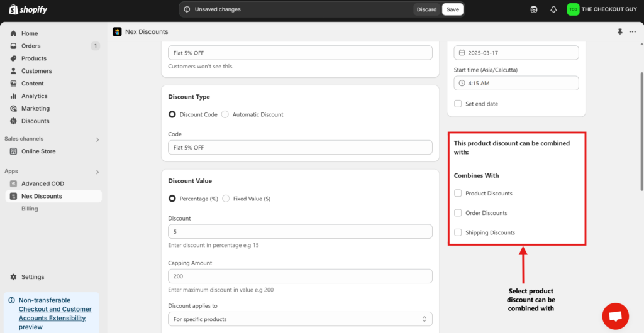The width and height of the screenshot is (644, 333).
Task: Click the Settings gear icon
Action: point(14,277)
